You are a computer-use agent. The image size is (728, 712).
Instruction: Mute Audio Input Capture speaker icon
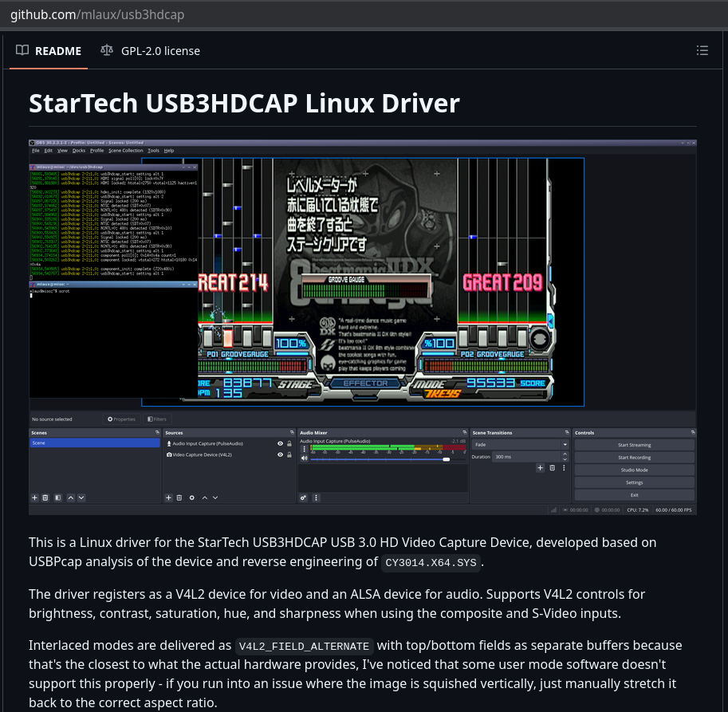point(304,458)
